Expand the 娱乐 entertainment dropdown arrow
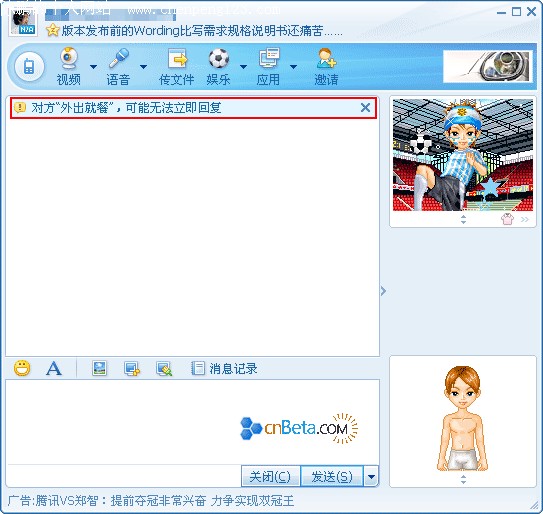543x514 pixels. pyautogui.click(x=243, y=67)
